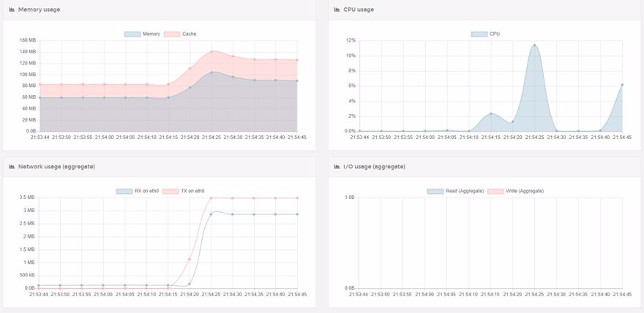The image size is (644, 313).
Task: Click the chart icon beside Memory usage
Action: (x=12, y=10)
